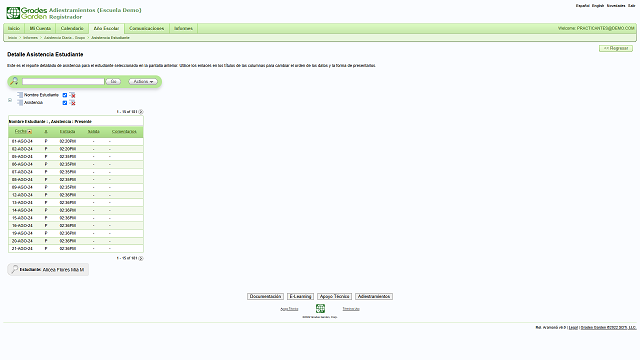Remove the Nombre Estudiante control break
Image resolution: width=640 pixels, height=360 pixels.
(x=73, y=95)
